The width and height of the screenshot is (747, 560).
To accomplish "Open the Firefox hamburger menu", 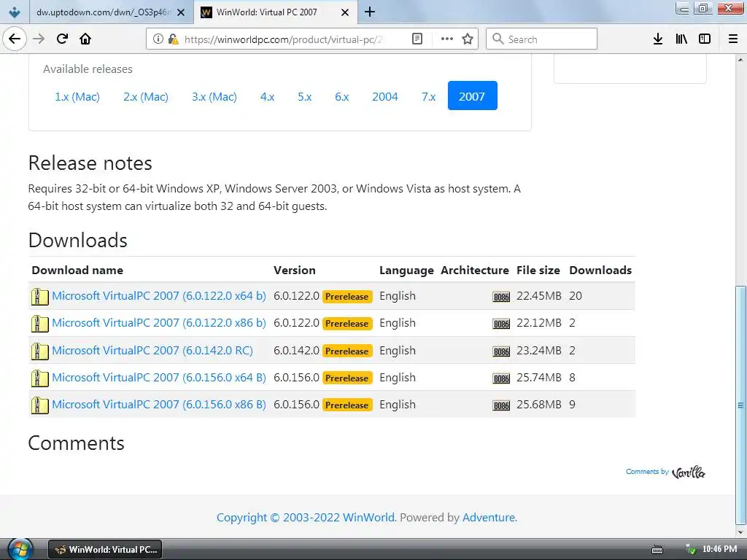I will 733,39.
